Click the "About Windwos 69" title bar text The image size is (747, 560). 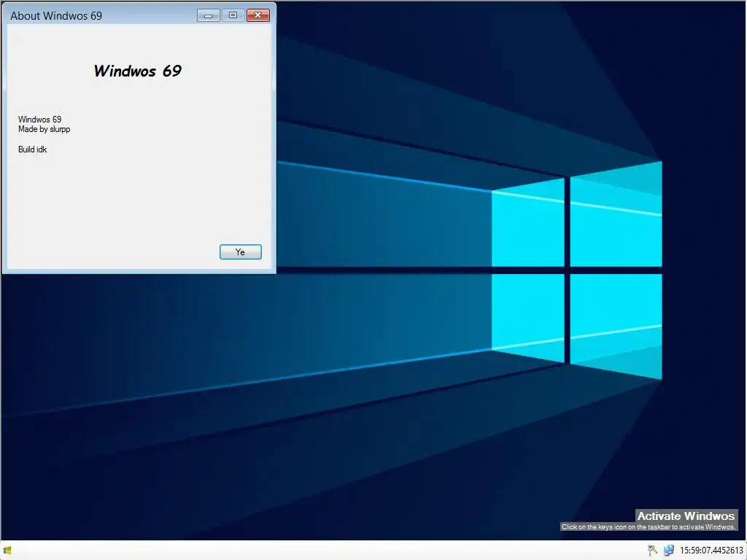click(x=56, y=16)
